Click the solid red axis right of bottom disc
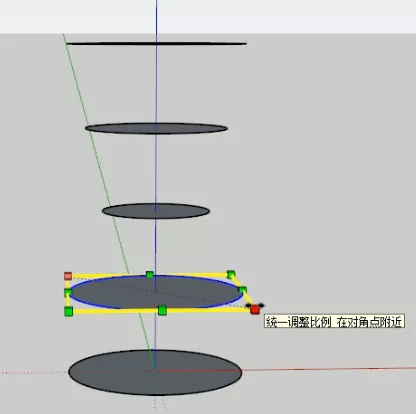The image size is (416, 414). pos(328,369)
